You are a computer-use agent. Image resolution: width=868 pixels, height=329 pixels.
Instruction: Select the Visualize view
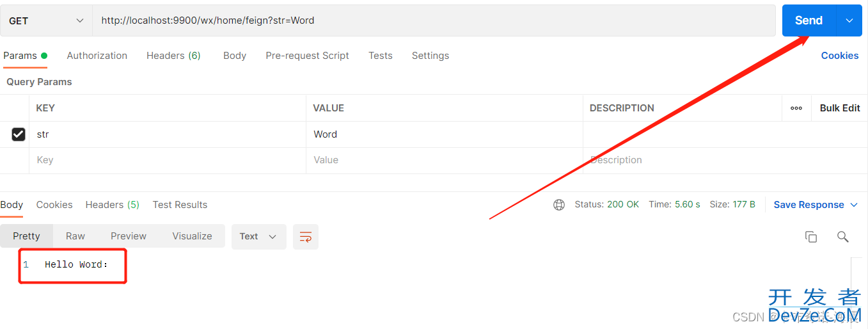click(x=192, y=236)
